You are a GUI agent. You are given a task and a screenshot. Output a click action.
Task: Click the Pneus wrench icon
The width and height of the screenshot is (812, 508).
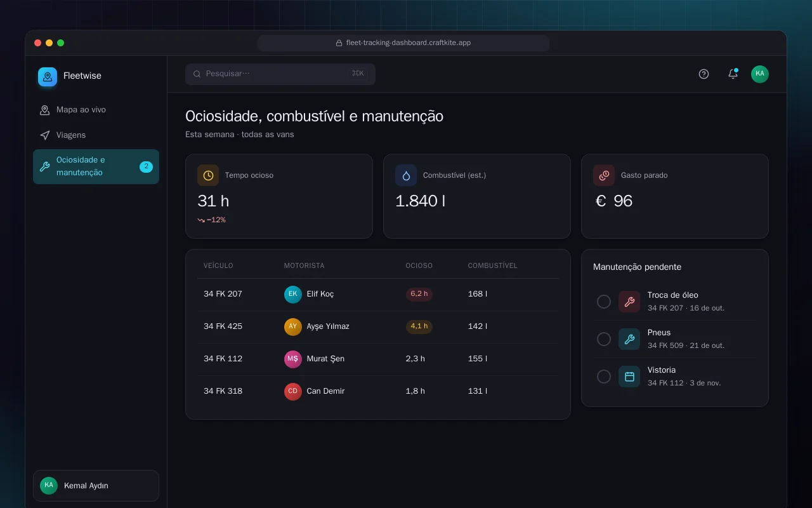click(629, 339)
